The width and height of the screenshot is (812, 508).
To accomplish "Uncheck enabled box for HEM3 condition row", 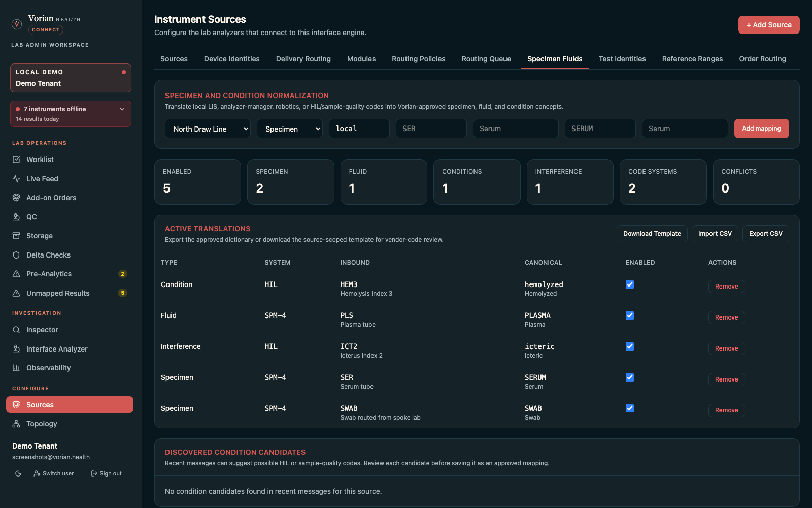I will (x=630, y=284).
